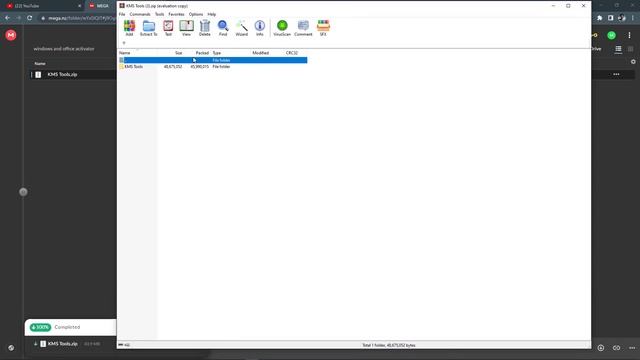Viewport: 640px width, 360px height.
Task: Switch MEGA to grid view
Action: click(x=631, y=49)
